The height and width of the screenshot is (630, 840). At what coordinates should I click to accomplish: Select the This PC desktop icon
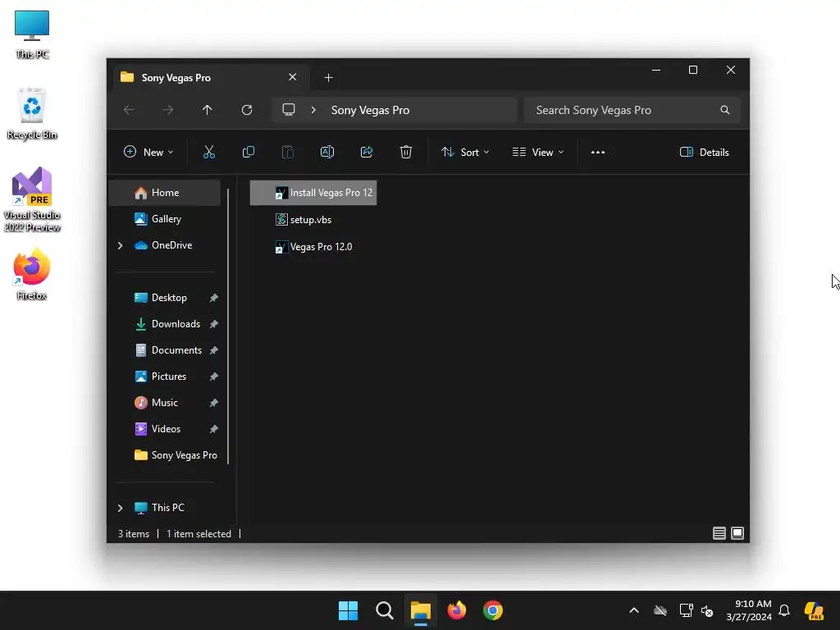pyautogui.click(x=32, y=34)
